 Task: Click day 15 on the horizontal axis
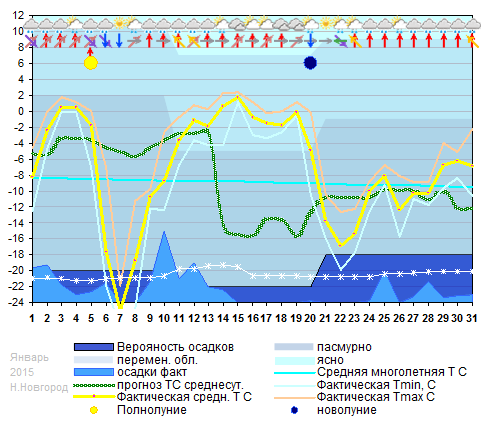pos(237,318)
